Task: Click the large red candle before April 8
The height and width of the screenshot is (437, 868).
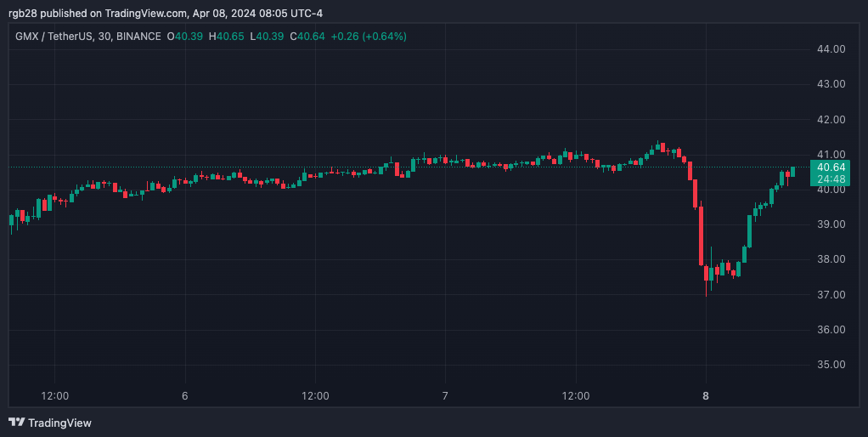Action: click(x=701, y=238)
